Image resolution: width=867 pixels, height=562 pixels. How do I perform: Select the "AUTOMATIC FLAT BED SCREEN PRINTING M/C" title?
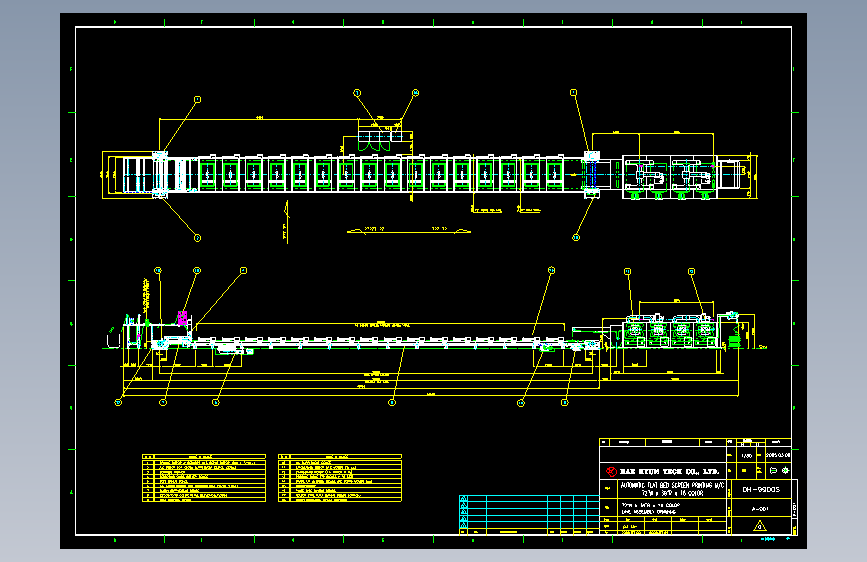coord(672,485)
